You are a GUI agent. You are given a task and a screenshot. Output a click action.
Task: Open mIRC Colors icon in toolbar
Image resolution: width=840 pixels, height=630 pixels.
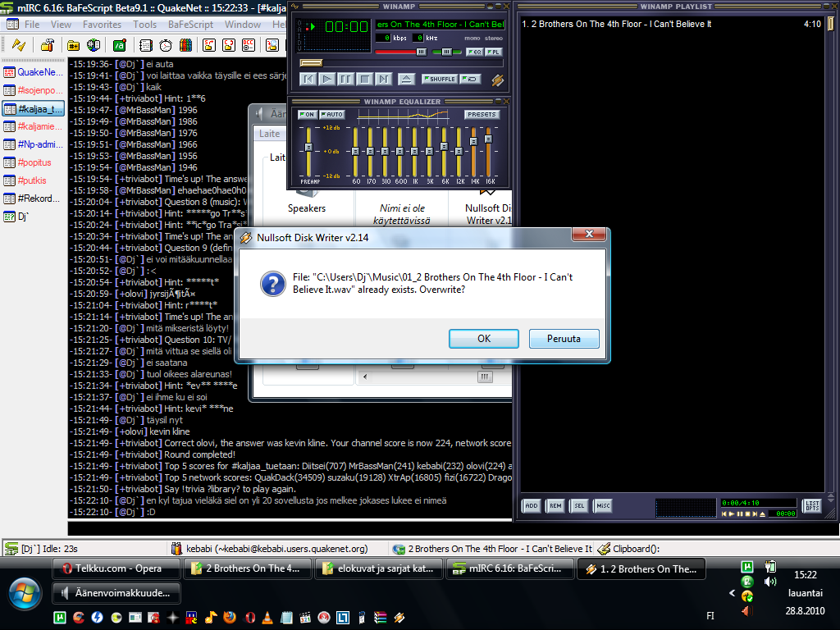(185, 45)
